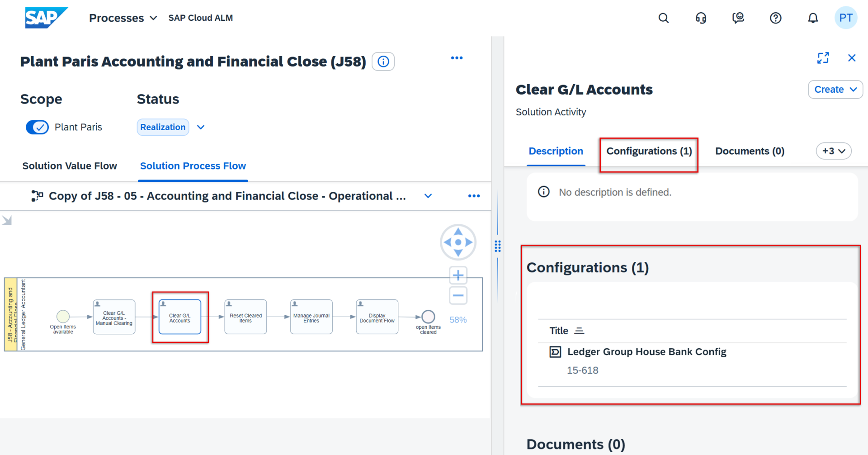
Task: Open the Create dropdown button
Action: pyautogui.click(x=835, y=90)
